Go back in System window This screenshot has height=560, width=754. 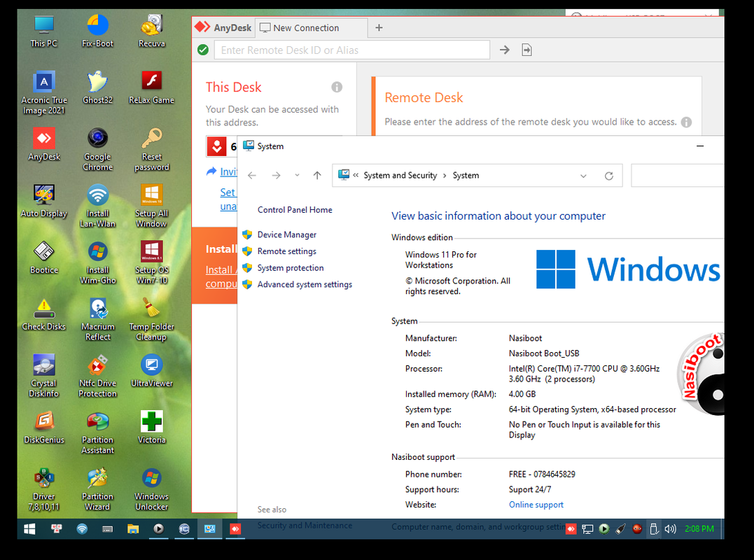click(252, 176)
